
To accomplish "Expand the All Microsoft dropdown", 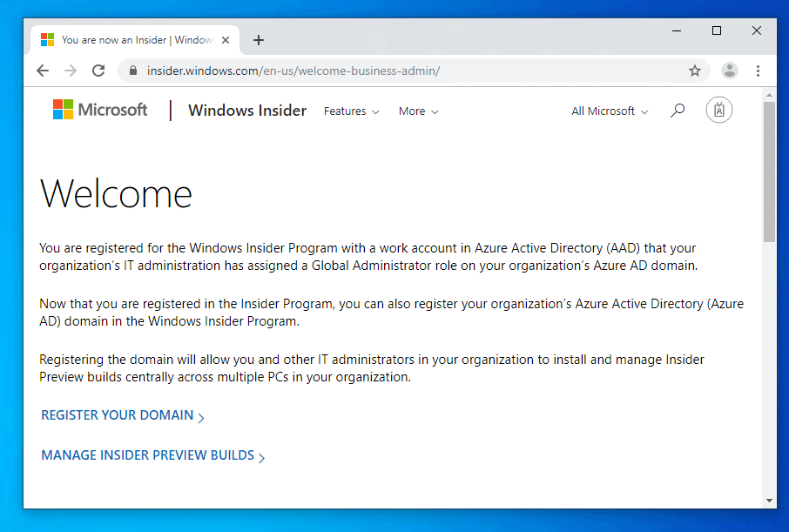I will [x=609, y=111].
